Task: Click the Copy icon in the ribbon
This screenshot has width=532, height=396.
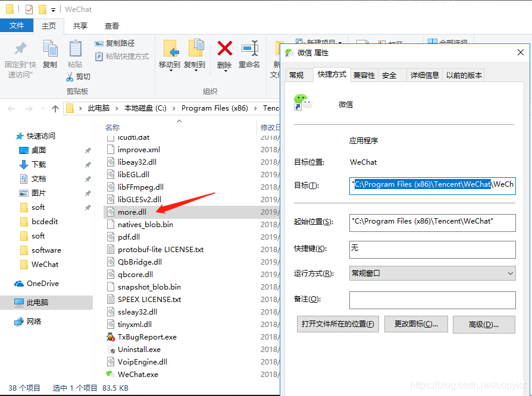Action: (x=50, y=48)
